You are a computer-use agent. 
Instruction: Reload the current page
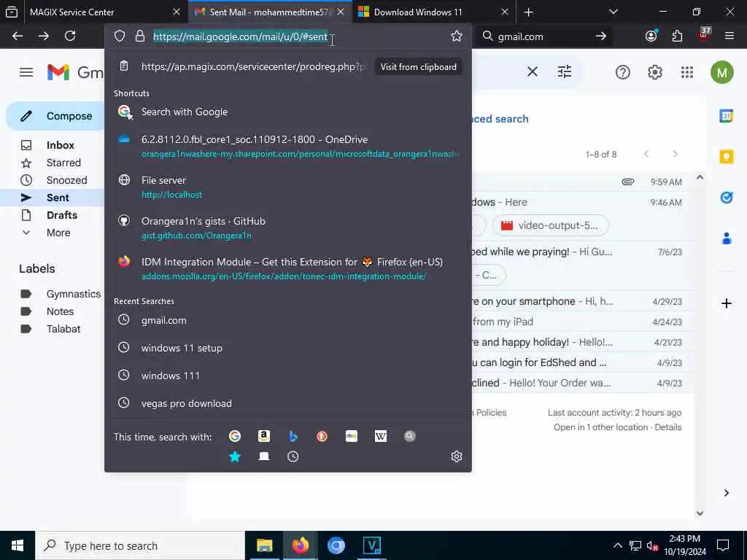(x=70, y=36)
